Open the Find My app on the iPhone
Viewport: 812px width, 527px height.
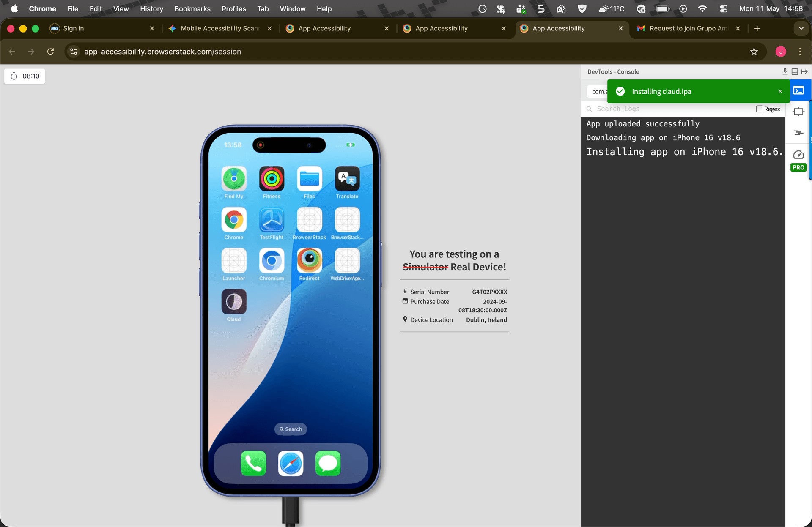[234, 179]
